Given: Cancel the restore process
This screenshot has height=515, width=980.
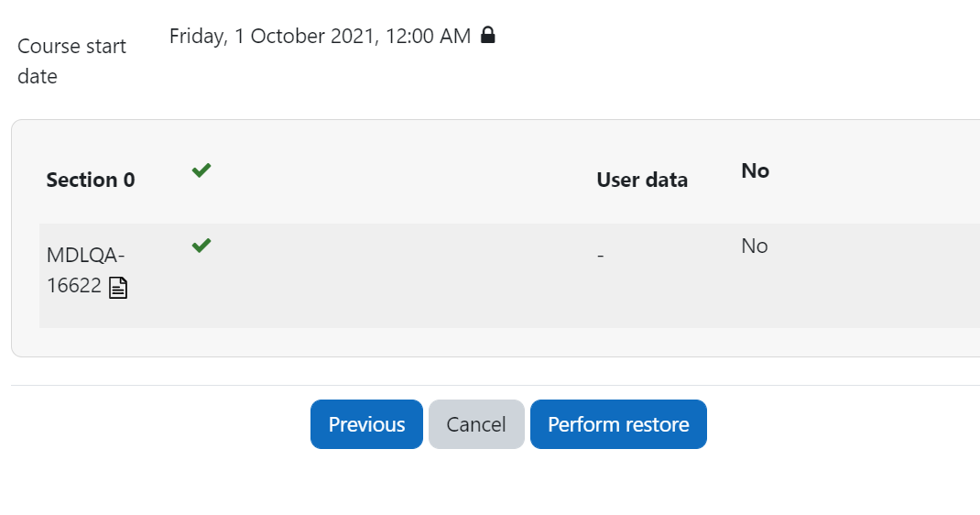Looking at the screenshot, I should pos(476,424).
